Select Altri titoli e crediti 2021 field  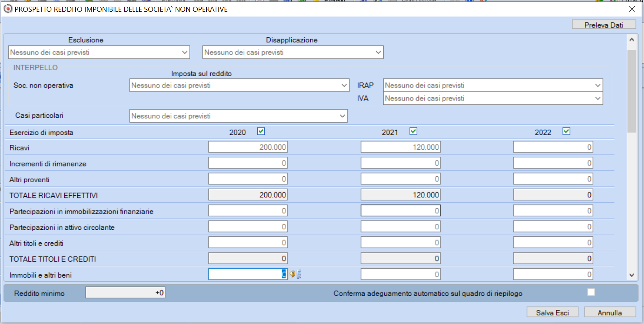click(x=400, y=242)
